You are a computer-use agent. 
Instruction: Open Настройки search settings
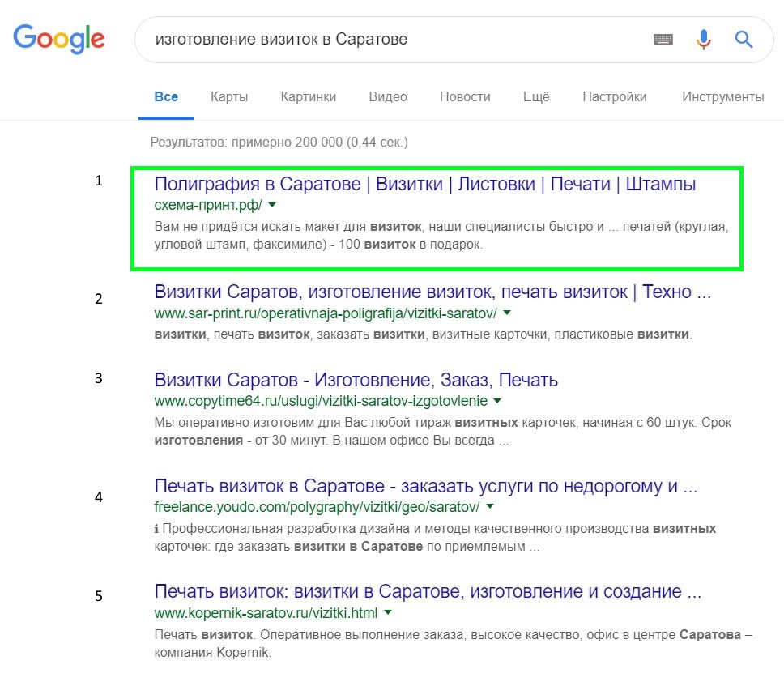pos(614,96)
